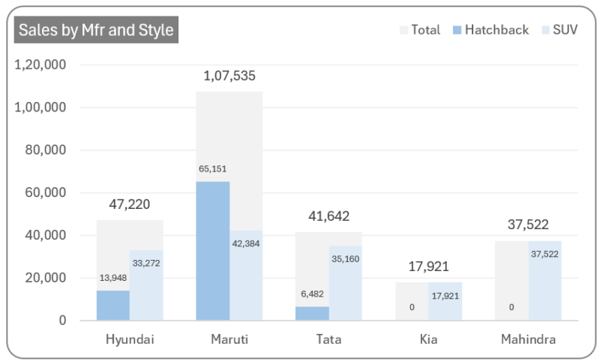Select the Hyundai Hatchback bar
The height and width of the screenshot is (364, 600).
coord(113,306)
